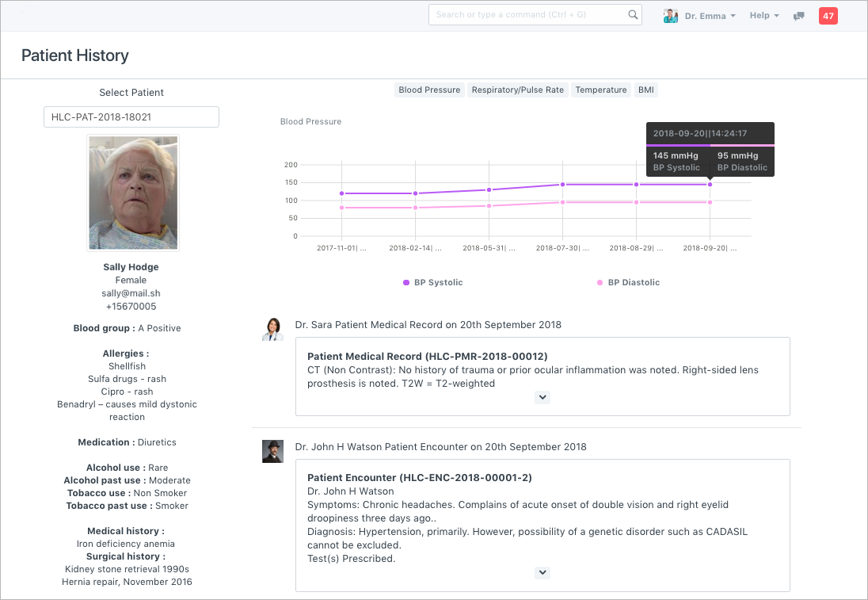Click the top search command bar
868x600 pixels.
click(x=528, y=15)
